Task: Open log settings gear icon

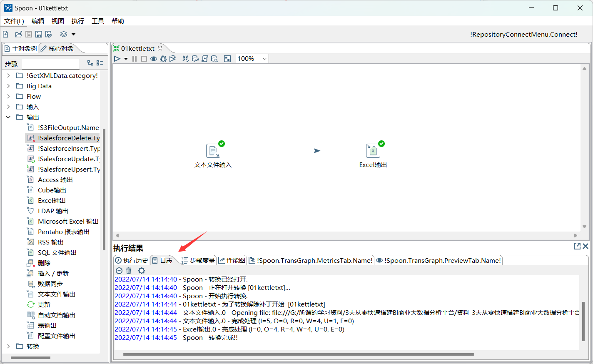Action: pyautogui.click(x=142, y=271)
